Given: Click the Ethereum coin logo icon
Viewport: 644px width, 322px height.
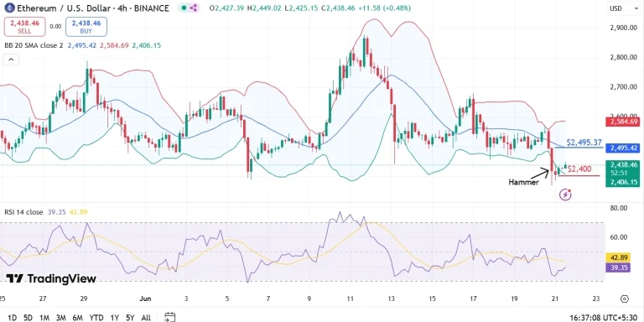Looking at the screenshot, I should [x=8, y=8].
